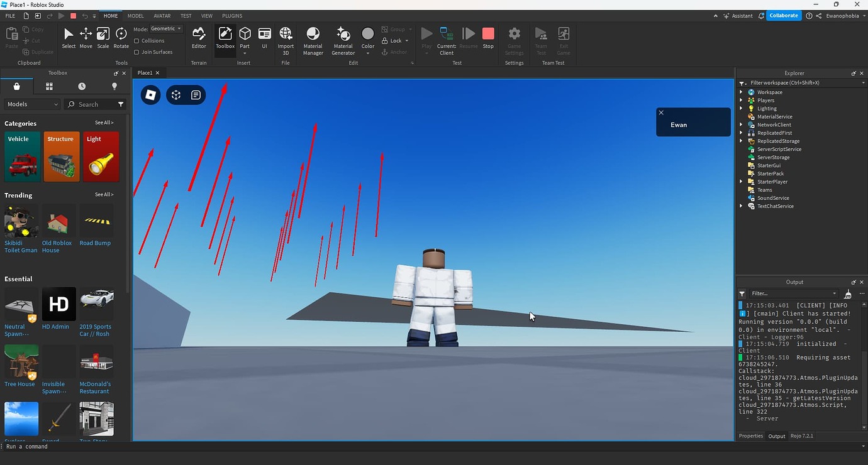Enable the Join Surfaces checkbox
The height and width of the screenshot is (465, 868).
[137, 52]
